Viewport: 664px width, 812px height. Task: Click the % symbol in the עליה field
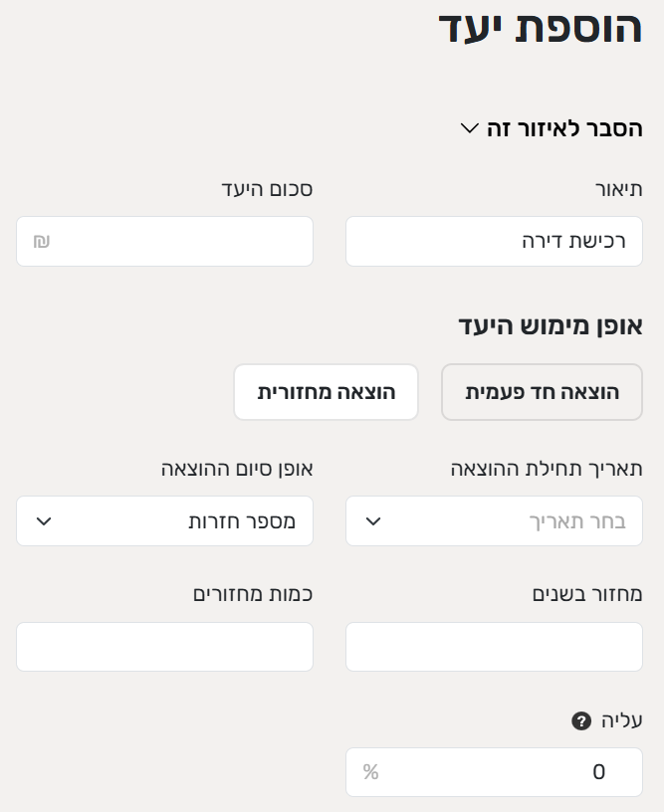coord(371,772)
